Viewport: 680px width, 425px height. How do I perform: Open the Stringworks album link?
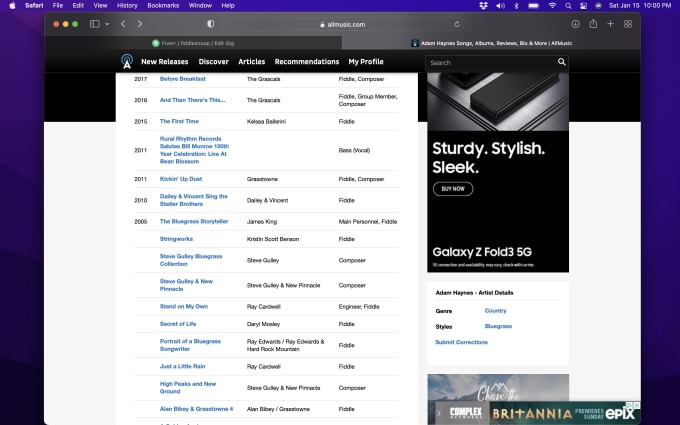point(176,239)
